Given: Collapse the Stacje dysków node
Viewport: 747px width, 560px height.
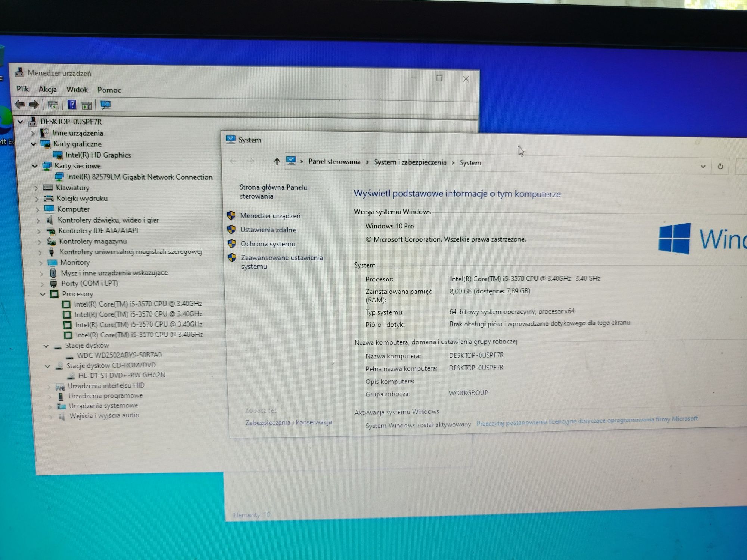Looking at the screenshot, I should [46, 346].
